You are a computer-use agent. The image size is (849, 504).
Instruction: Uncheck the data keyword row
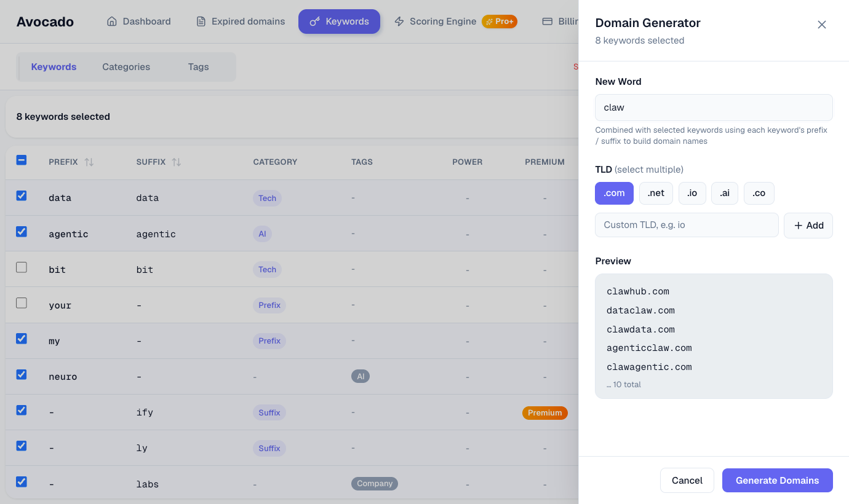(22, 195)
